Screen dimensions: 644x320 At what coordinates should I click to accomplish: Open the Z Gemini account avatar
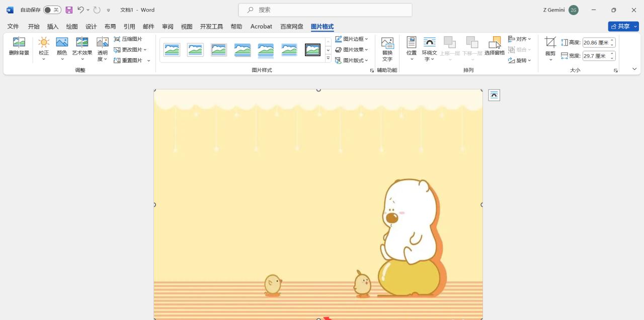click(x=574, y=10)
